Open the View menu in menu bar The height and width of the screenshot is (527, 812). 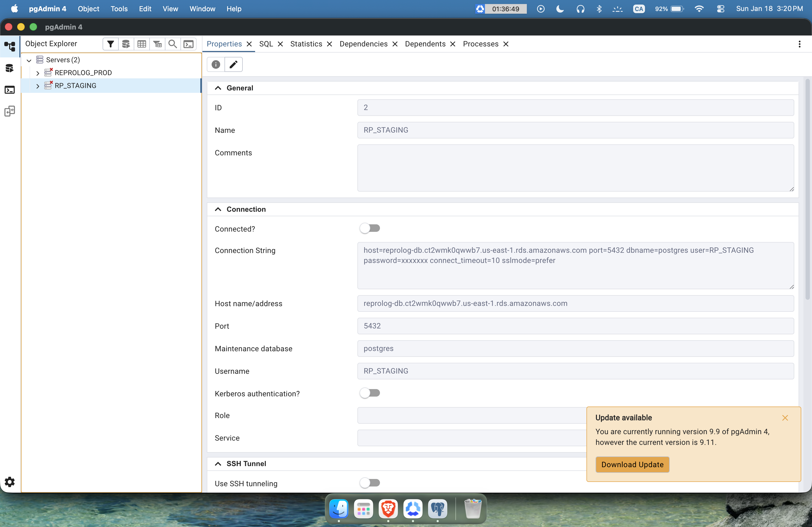[x=170, y=9]
